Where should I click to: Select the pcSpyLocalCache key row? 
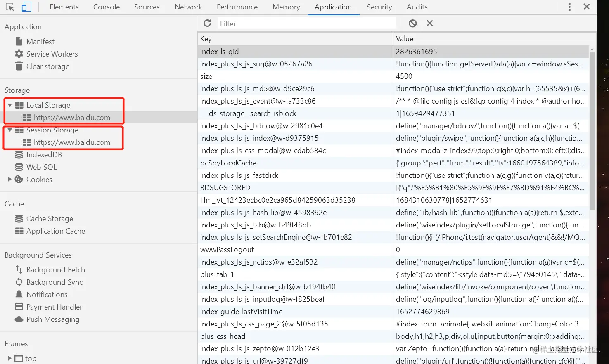pos(393,163)
